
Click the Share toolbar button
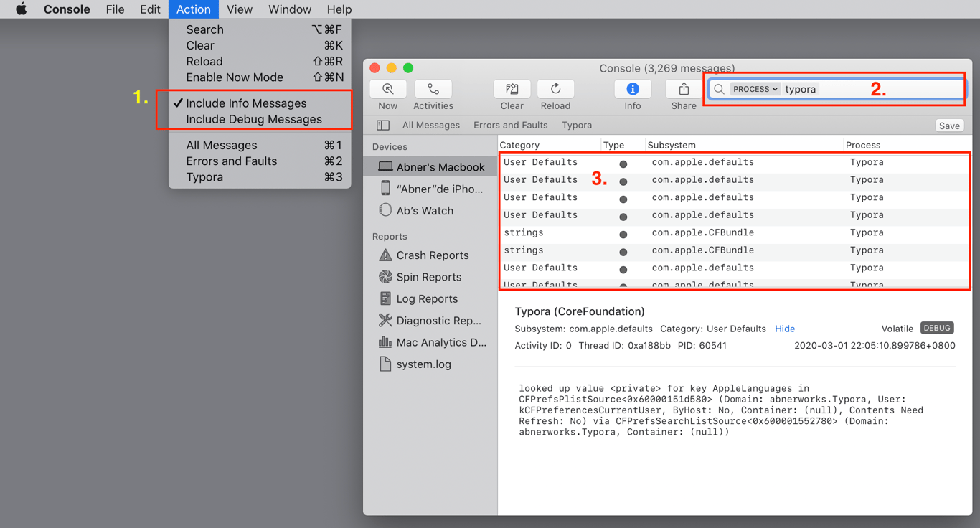pos(684,89)
